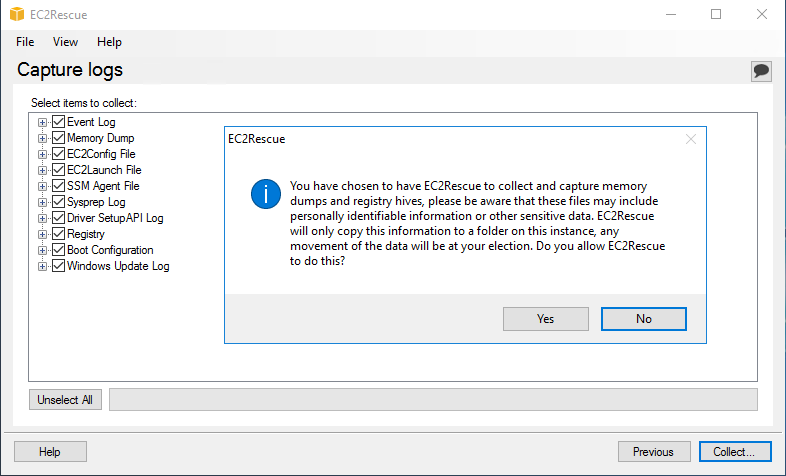This screenshot has height=476, width=786.
Task: Select the EC2Config File tree label
Action: point(101,154)
